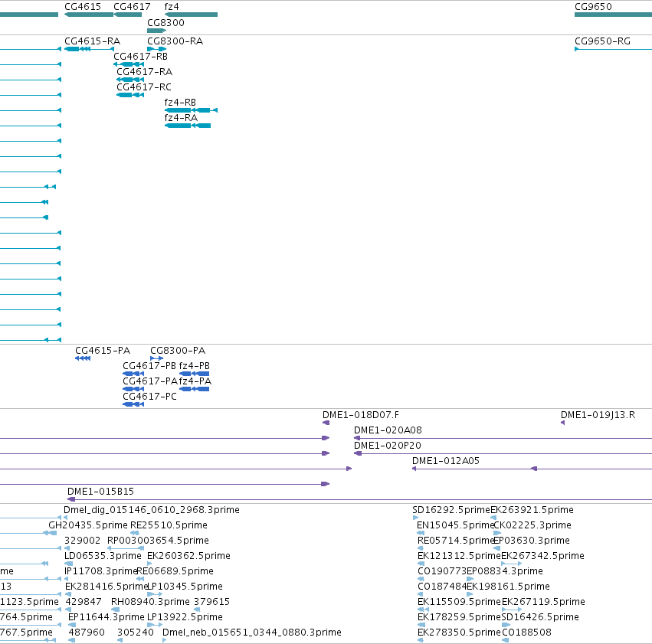Click the SD16292.5prime EST label

[x=451, y=510]
